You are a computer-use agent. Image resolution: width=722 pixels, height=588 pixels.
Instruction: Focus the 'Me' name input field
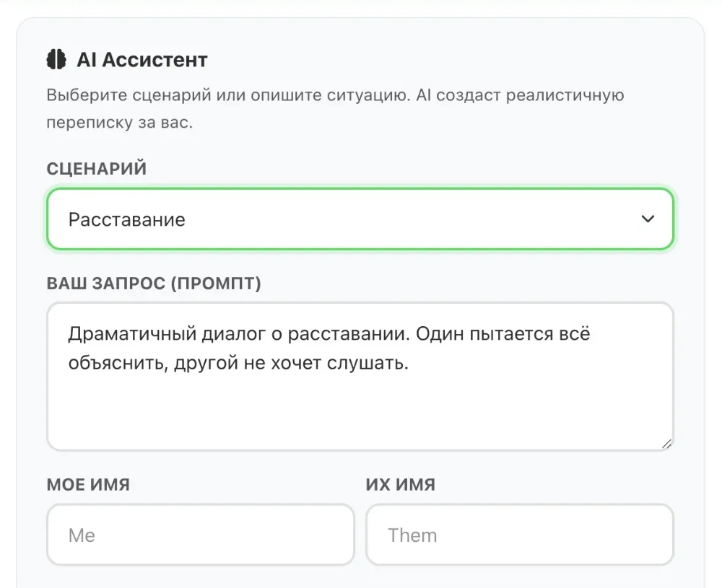200,535
